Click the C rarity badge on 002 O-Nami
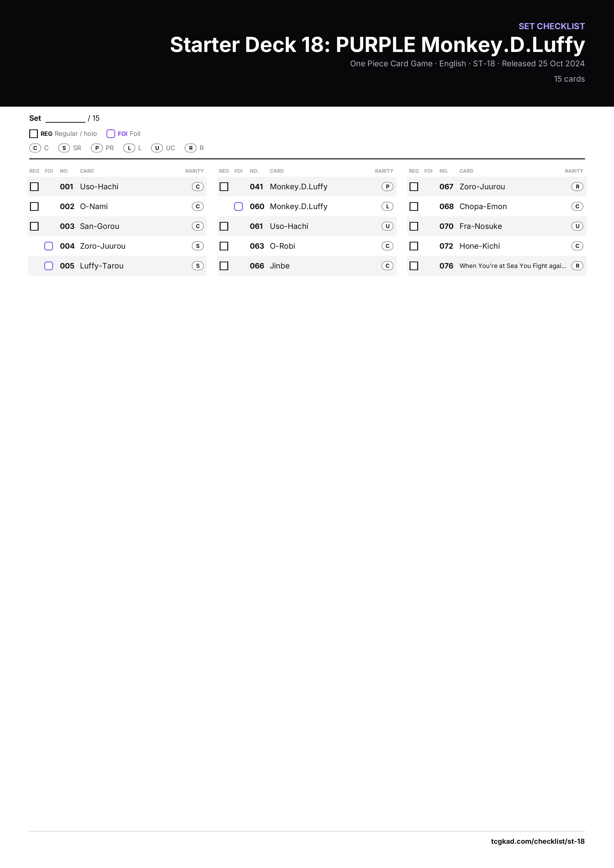The image size is (614, 868). point(198,206)
